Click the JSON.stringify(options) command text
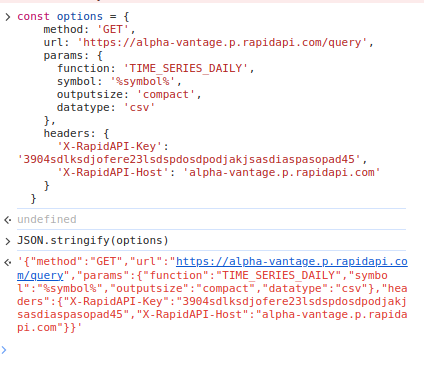 point(93,240)
